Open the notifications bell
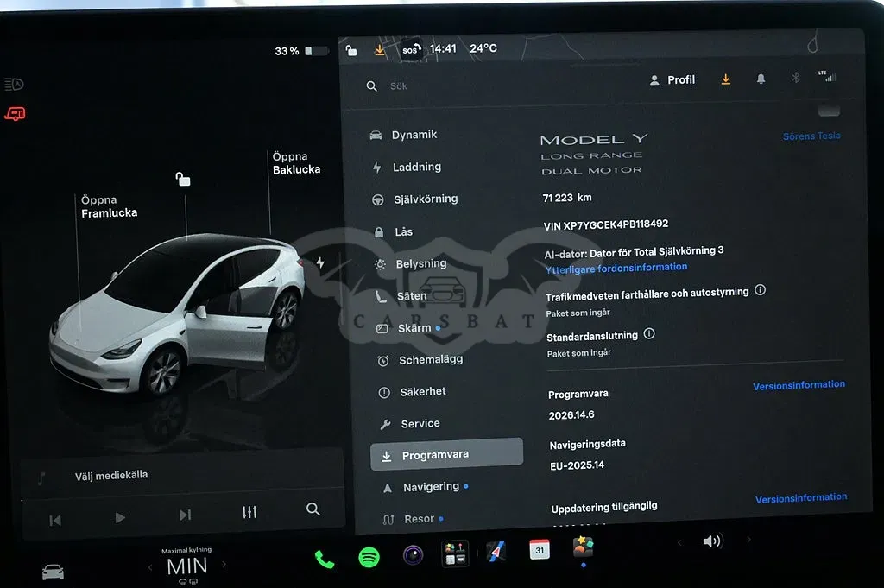The height and width of the screenshot is (588, 884). pos(761,79)
